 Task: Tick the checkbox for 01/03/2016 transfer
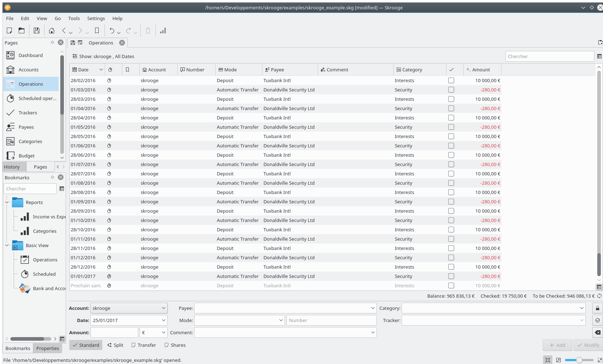click(451, 90)
